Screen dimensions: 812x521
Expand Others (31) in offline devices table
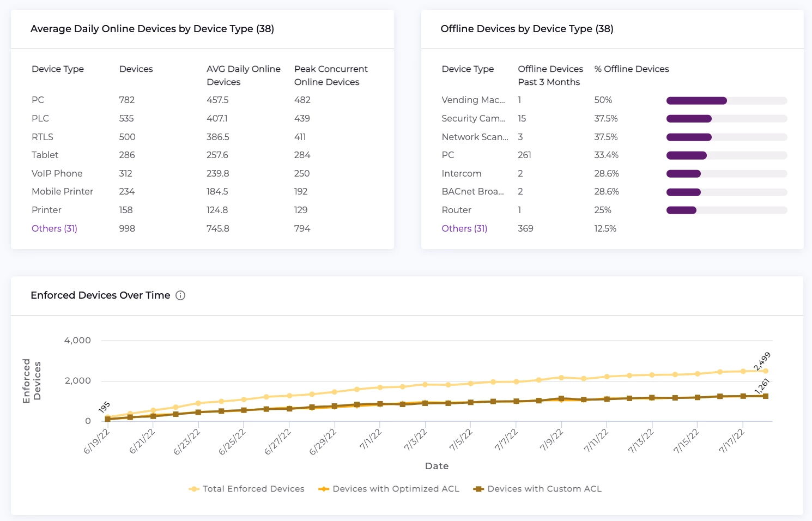pos(464,228)
